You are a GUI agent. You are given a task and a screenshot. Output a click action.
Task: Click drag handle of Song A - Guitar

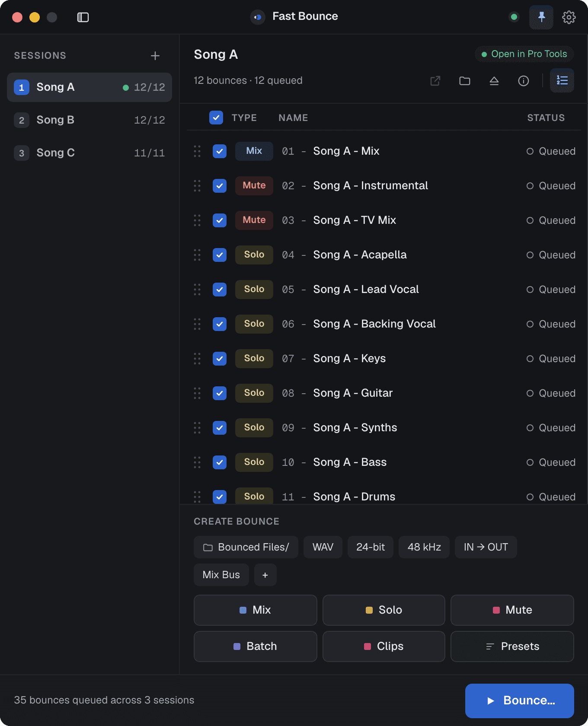(x=197, y=393)
